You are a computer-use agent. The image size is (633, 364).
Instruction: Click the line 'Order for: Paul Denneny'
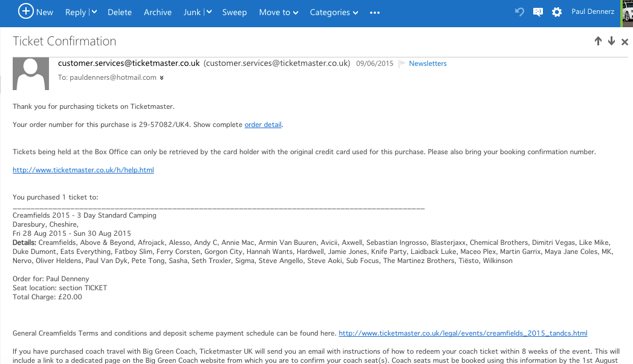click(51, 279)
